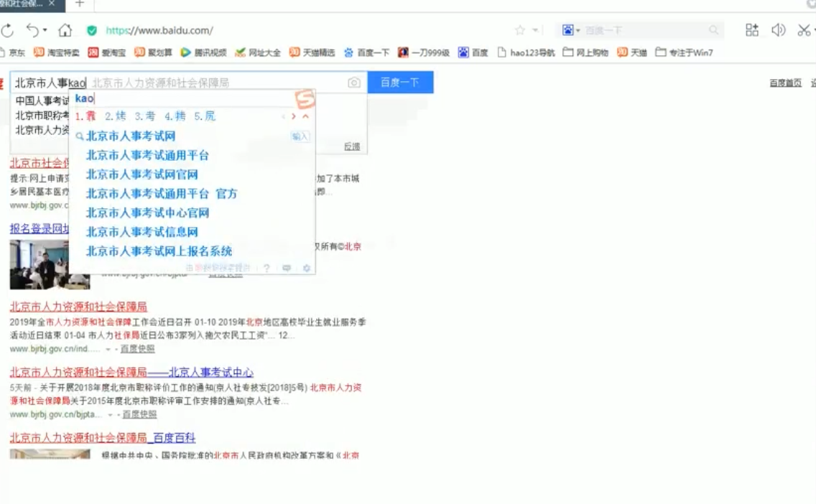
Task: Click the blue 百度一下 search button
Action: (400, 82)
